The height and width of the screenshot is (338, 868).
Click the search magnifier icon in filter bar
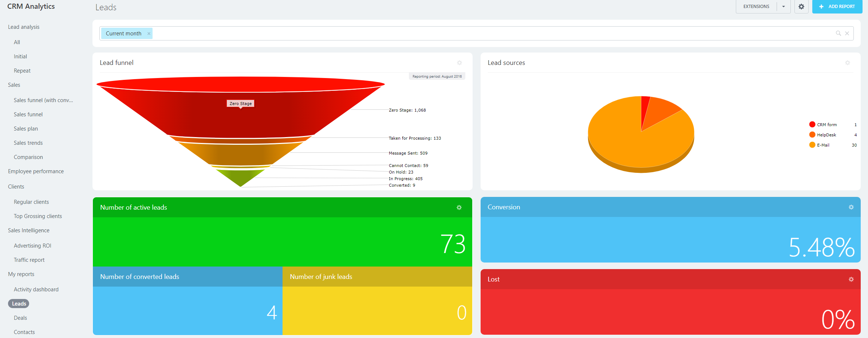tap(838, 33)
